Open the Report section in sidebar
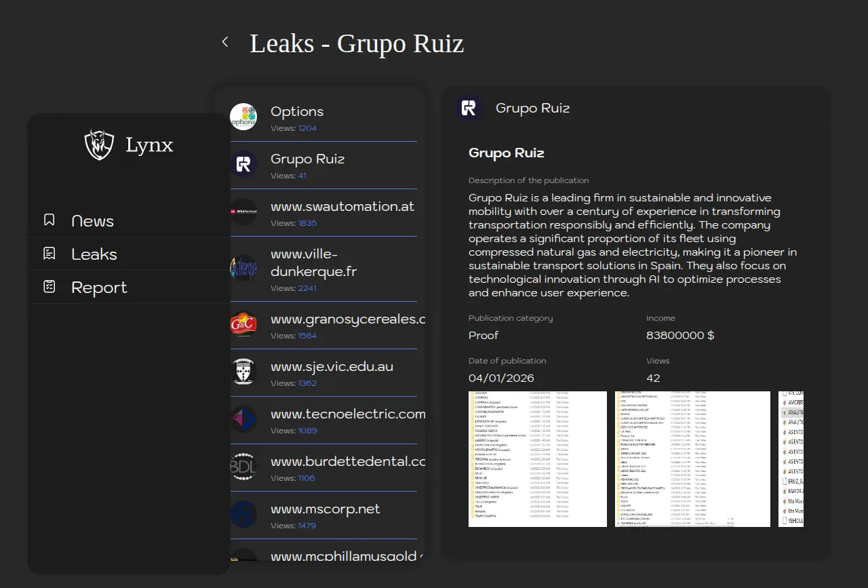This screenshot has height=588, width=868. pyautogui.click(x=99, y=288)
